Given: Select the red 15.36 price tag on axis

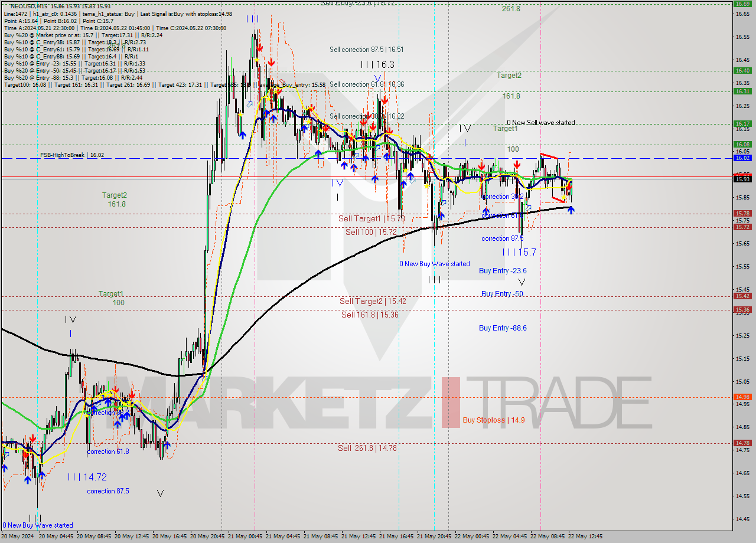Looking at the screenshot, I should click(x=742, y=309).
